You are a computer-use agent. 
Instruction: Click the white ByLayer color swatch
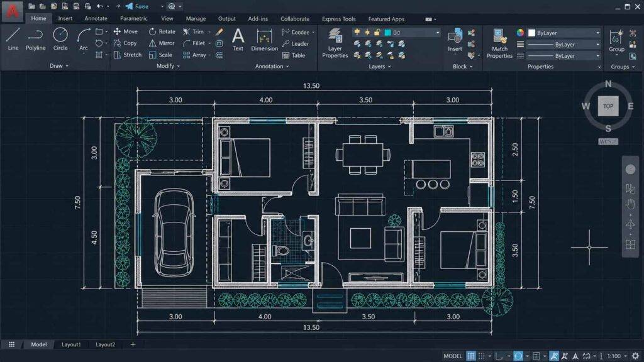click(x=531, y=33)
